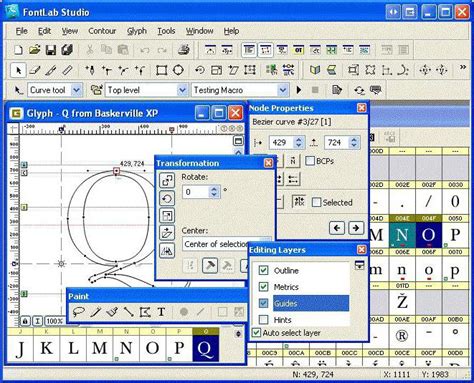Select the Rectangle drawing tool
This screenshot has width=474, height=383.
162,70
